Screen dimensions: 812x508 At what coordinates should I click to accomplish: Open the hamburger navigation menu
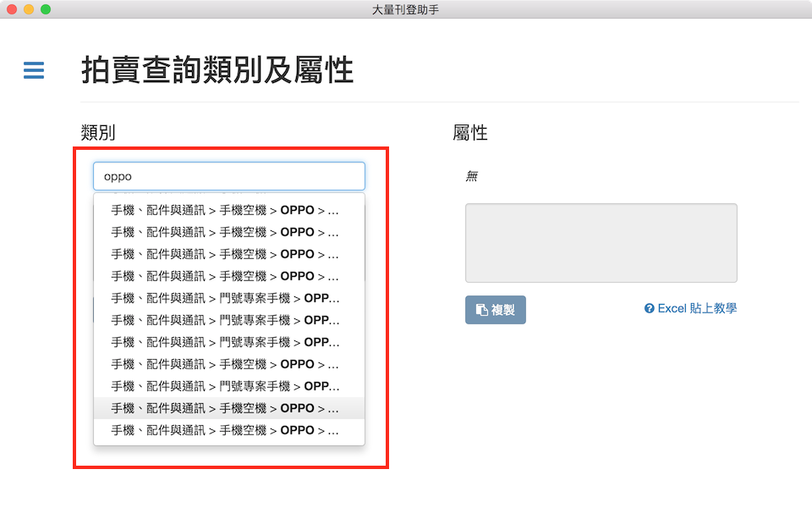click(x=34, y=70)
